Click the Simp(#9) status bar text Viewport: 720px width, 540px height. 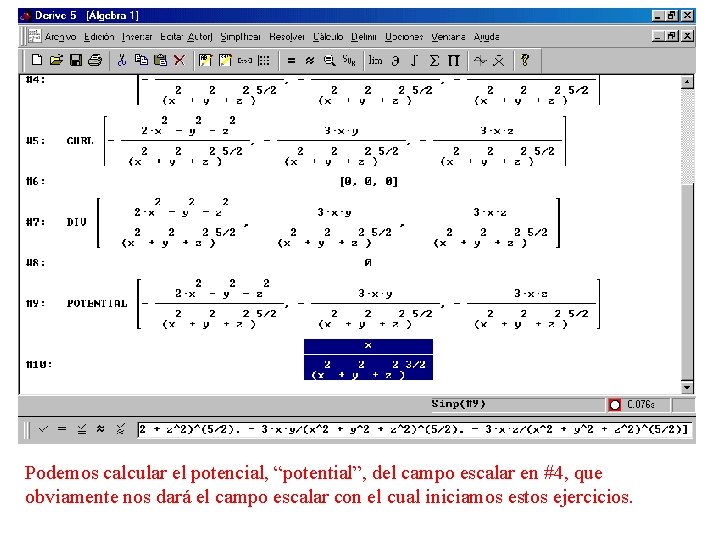(x=458, y=404)
